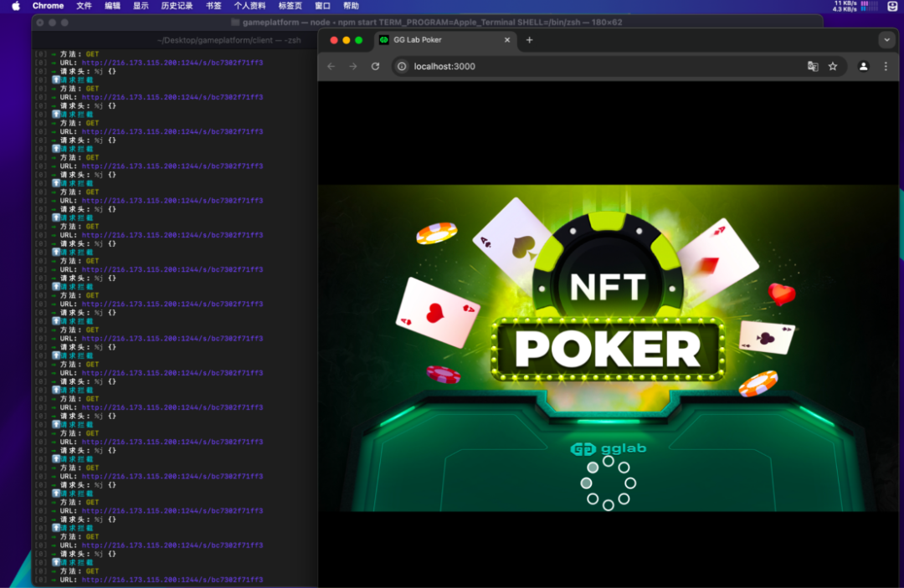Minimize the Chrome window
Screen dimensions: 904x588
(x=346, y=40)
